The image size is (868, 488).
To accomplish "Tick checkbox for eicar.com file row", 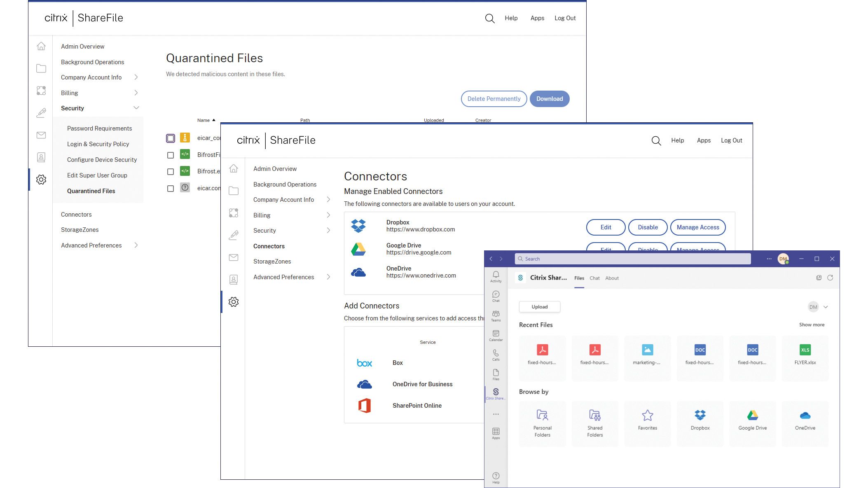I will [x=171, y=189].
